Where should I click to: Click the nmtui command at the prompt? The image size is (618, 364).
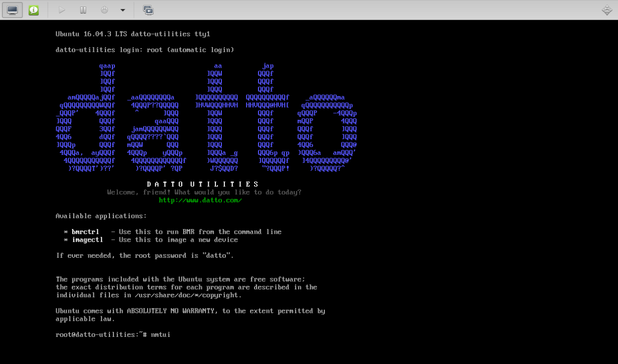pos(161,334)
